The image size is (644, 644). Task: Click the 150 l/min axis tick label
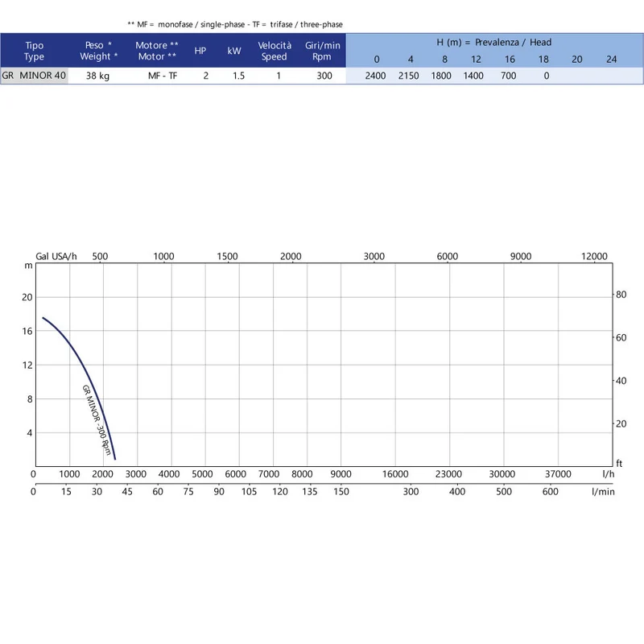click(x=341, y=492)
